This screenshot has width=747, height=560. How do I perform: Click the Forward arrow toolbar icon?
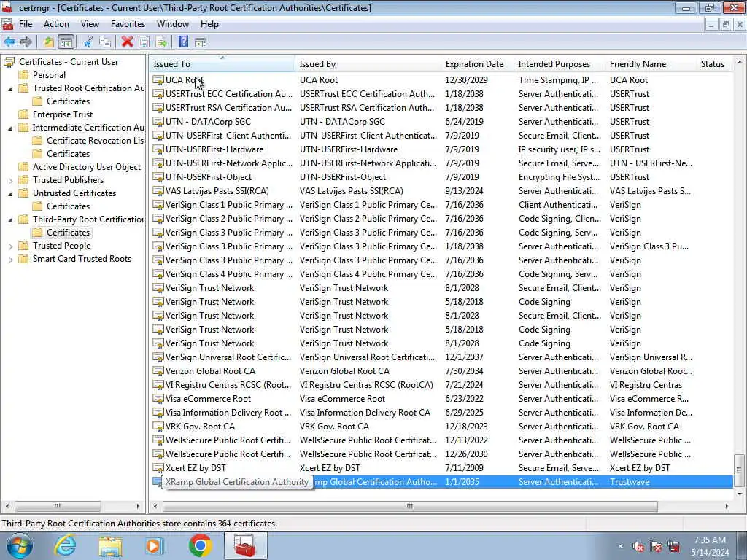26,42
